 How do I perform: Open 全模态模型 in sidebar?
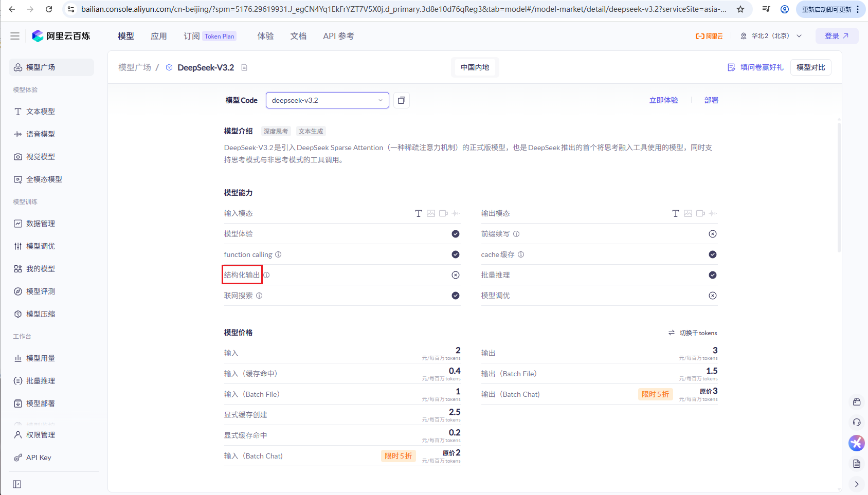pos(51,179)
